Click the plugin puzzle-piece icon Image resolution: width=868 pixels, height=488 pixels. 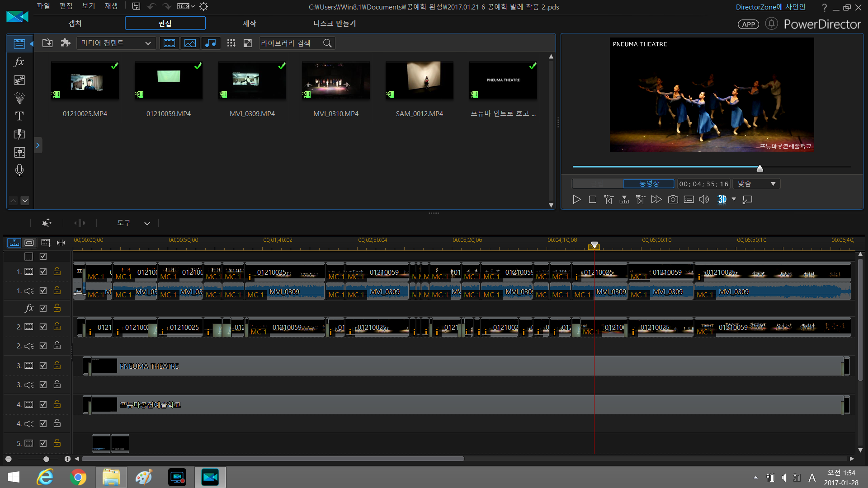66,43
